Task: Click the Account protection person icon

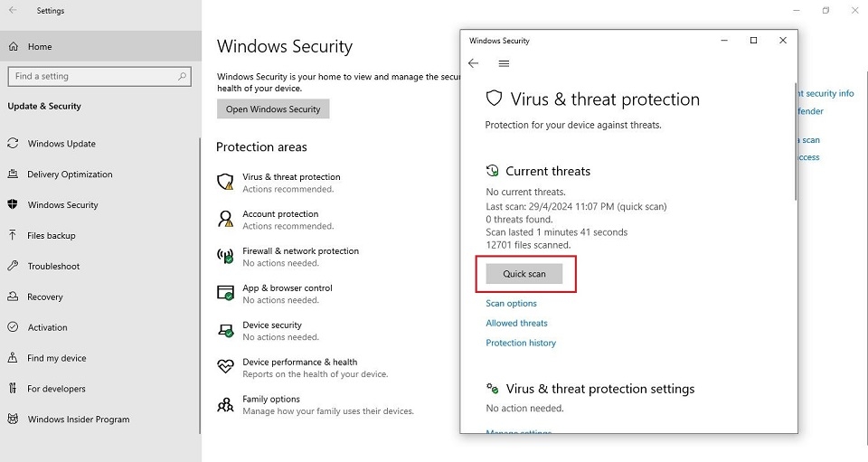Action: click(x=225, y=219)
